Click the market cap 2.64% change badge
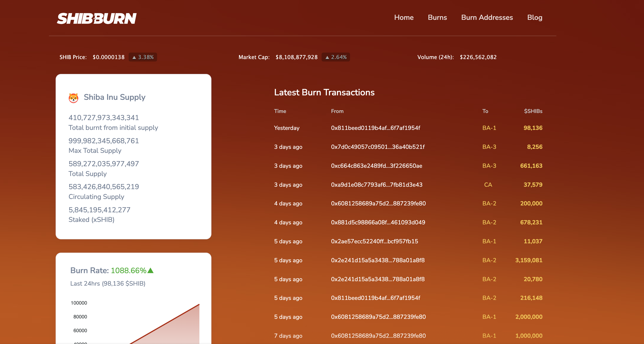Screen dimensions: 644x344 point(336,57)
